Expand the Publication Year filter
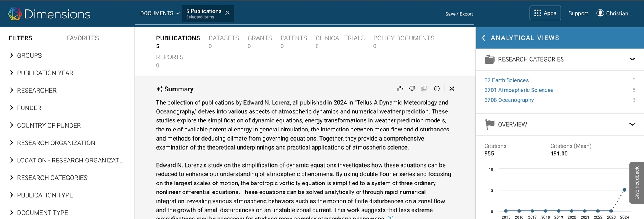This screenshot has height=219, width=644. coord(45,73)
